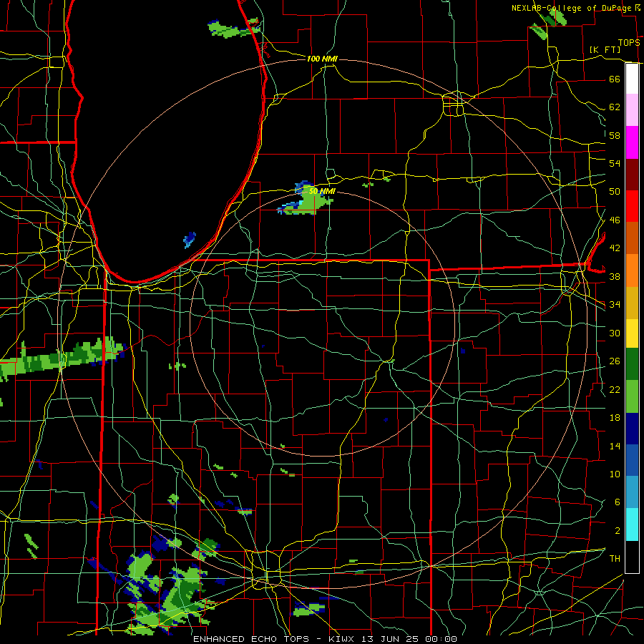
Task: Click the cyan legend swatch
Action: click(x=632, y=525)
